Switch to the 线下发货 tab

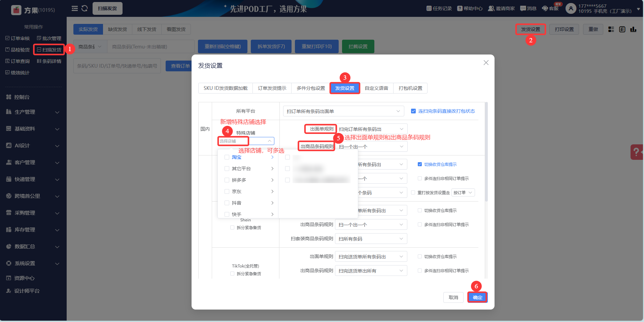click(147, 29)
